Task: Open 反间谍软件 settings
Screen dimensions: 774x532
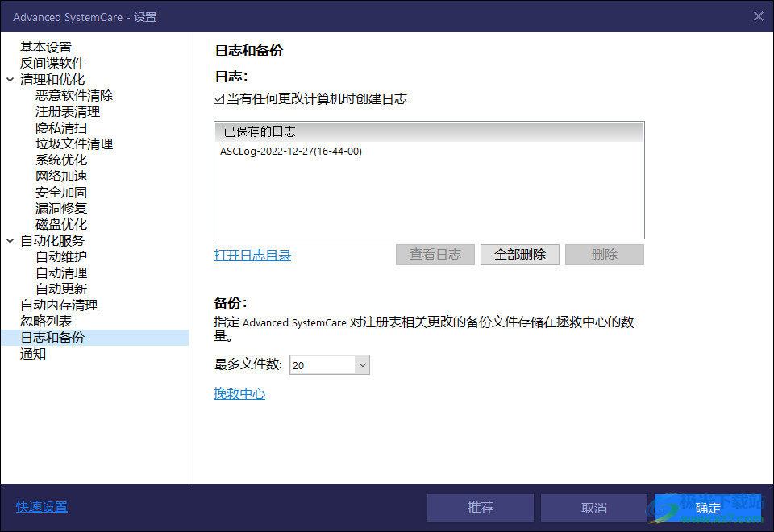Action: click(x=52, y=63)
